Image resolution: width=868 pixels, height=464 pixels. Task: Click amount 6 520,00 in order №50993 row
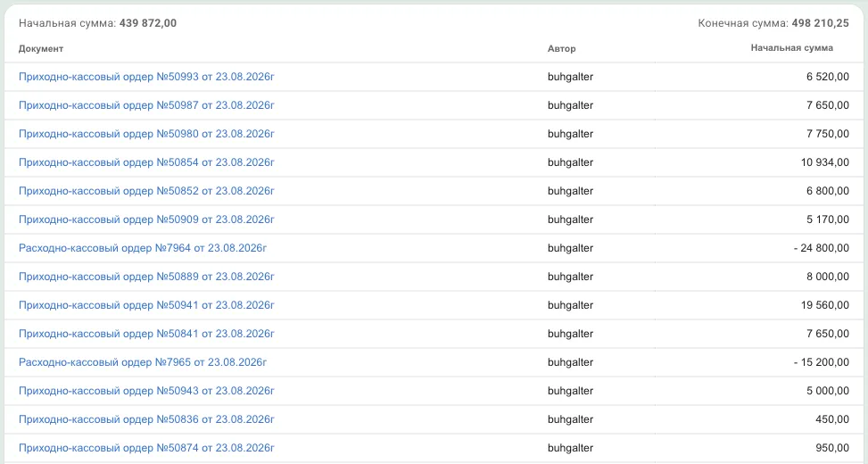828,77
